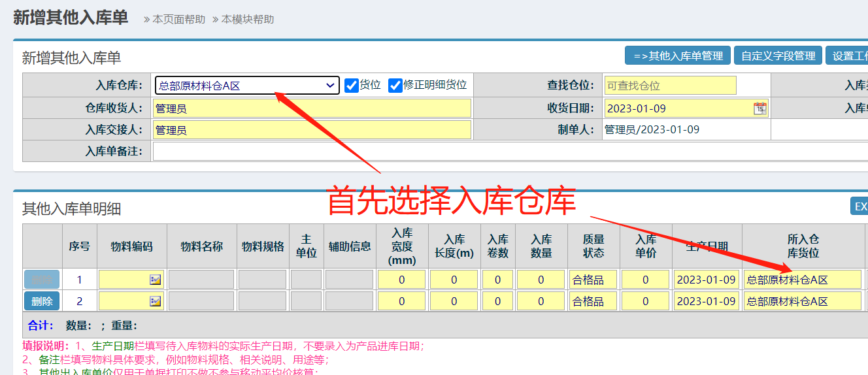This screenshot has width=868, height=375.
Task: Click 入库长度 field in row 1
Action: [x=454, y=280]
